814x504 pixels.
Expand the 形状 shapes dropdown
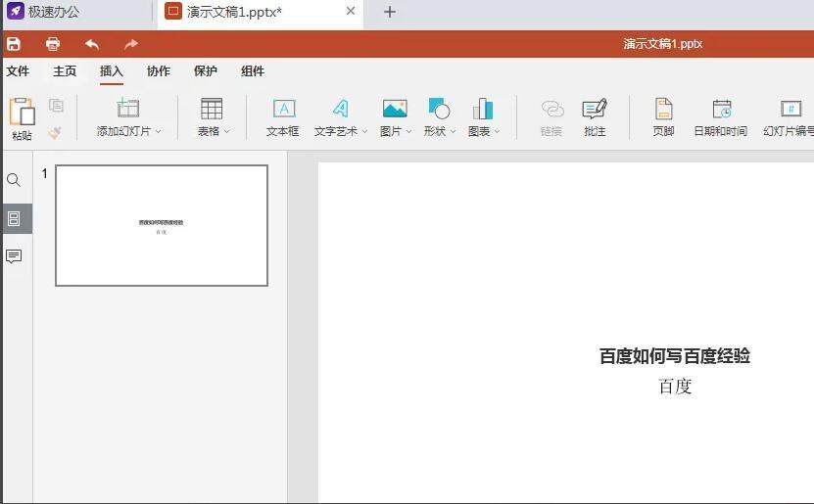453,131
